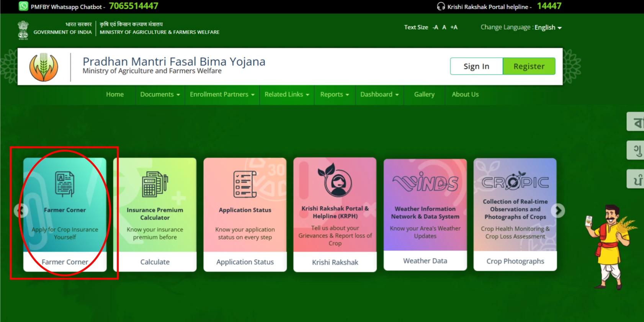644x322 pixels.
Task: Click the PMFBY wheat logo
Action: point(44,67)
